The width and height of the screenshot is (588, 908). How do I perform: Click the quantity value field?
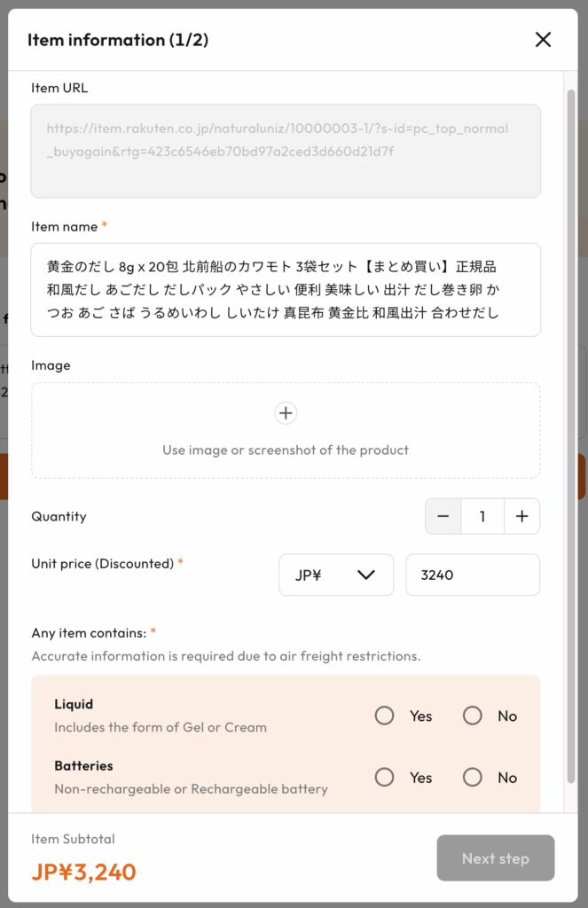point(482,516)
